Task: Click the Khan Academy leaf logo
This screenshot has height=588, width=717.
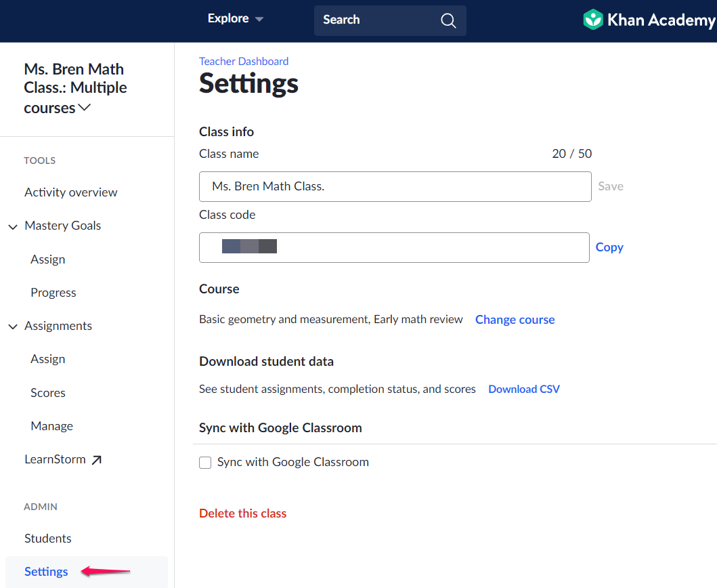Action: click(x=593, y=20)
